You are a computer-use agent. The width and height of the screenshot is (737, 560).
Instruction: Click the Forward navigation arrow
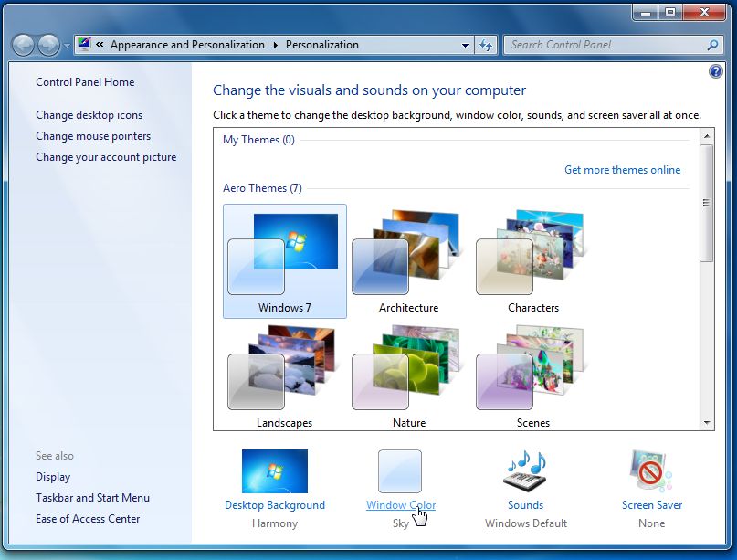(48, 45)
